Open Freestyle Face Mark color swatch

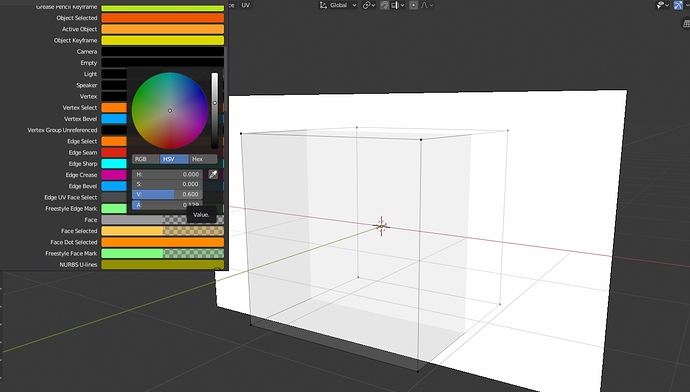(x=162, y=253)
